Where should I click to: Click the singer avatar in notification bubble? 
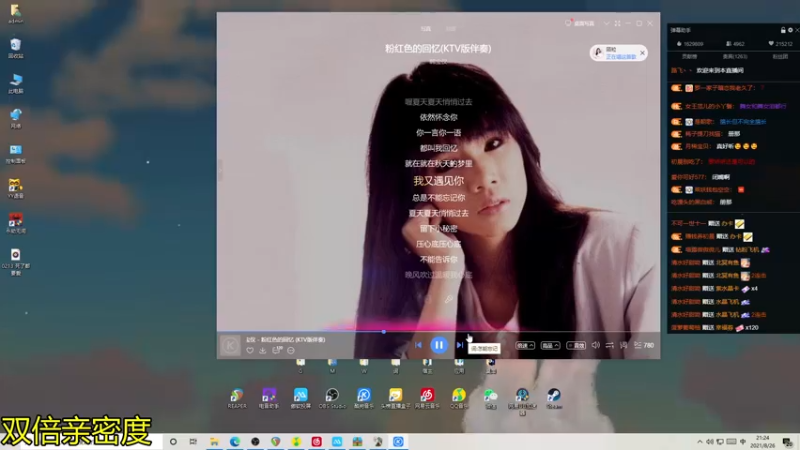coord(598,53)
